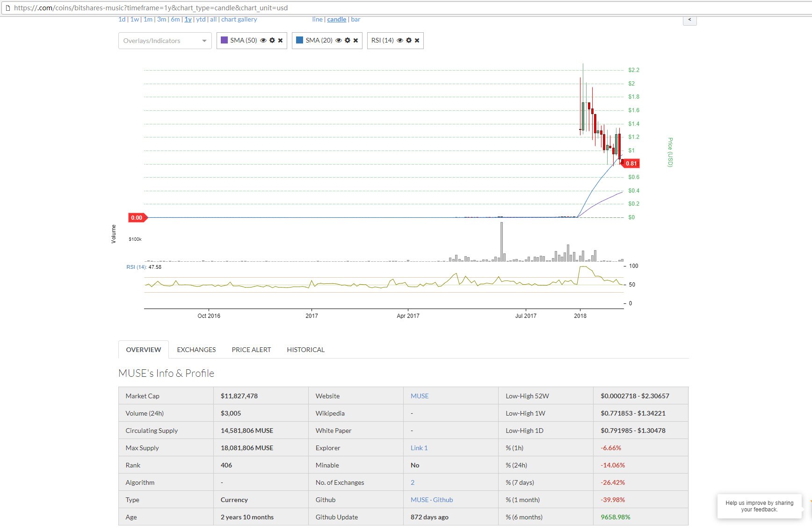Remove the SMA (20) indicator
This screenshot has width=812, height=532.
tap(355, 41)
